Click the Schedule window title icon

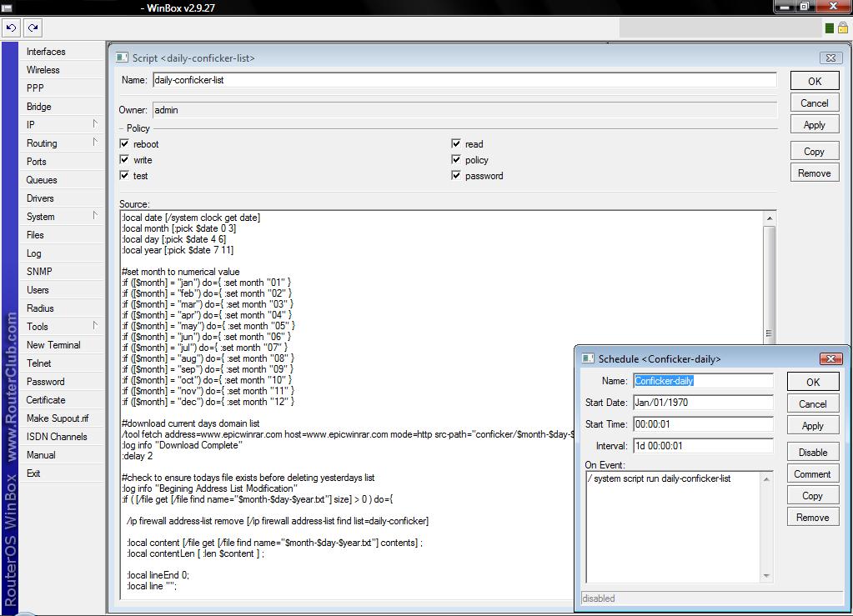[588, 358]
